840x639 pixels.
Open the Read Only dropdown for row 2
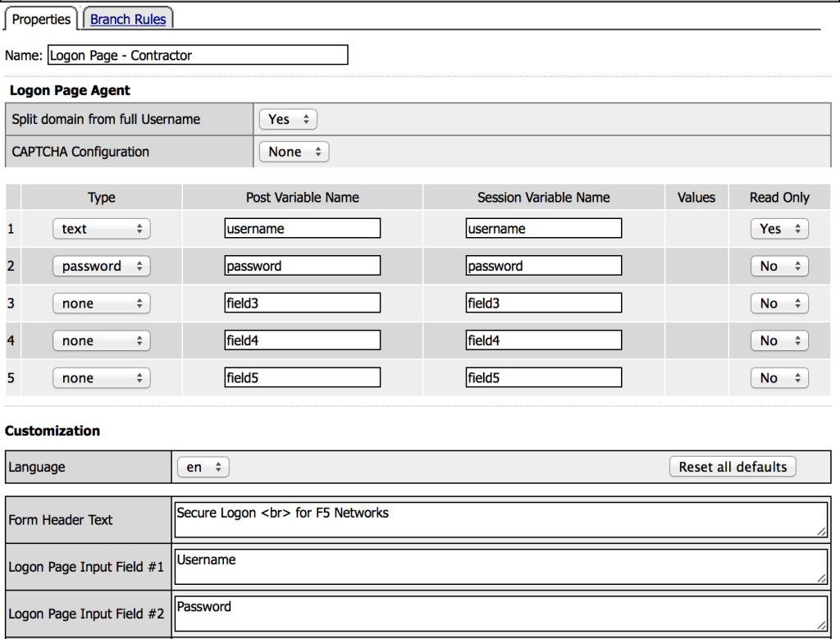[x=778, y=265]
